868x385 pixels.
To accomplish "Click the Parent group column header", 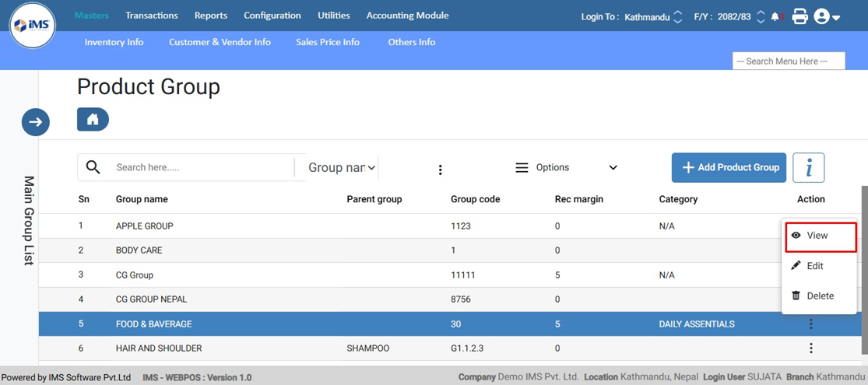I will pos(374,199).
